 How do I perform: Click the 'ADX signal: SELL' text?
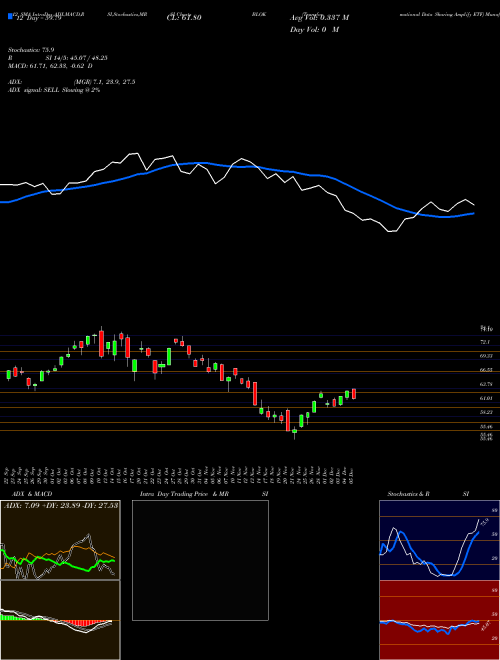pyautogui.click(x=34, y=90)
